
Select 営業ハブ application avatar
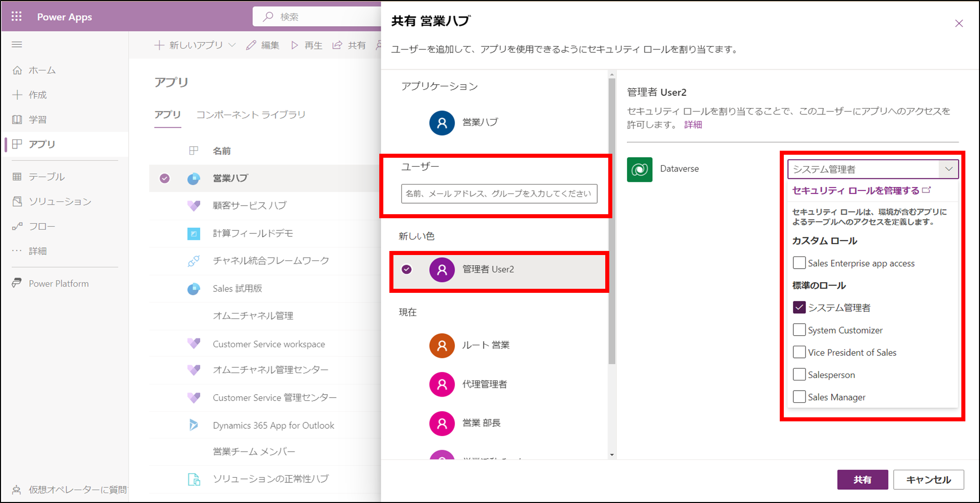point(442,122)
